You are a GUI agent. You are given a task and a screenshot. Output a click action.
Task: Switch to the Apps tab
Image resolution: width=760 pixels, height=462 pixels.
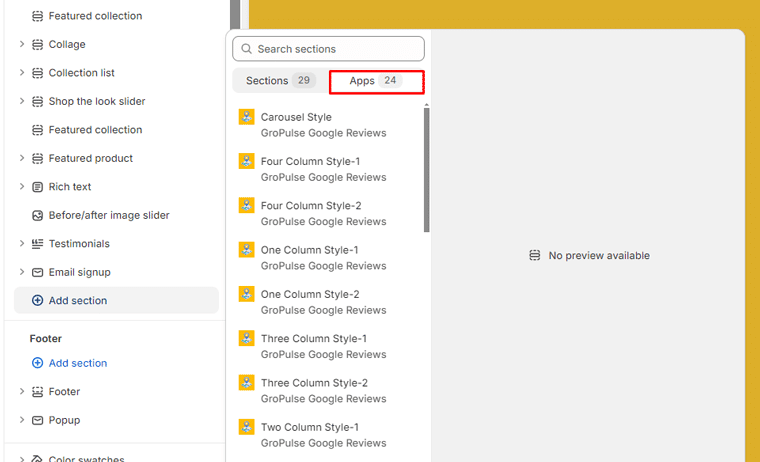(377, 81)
